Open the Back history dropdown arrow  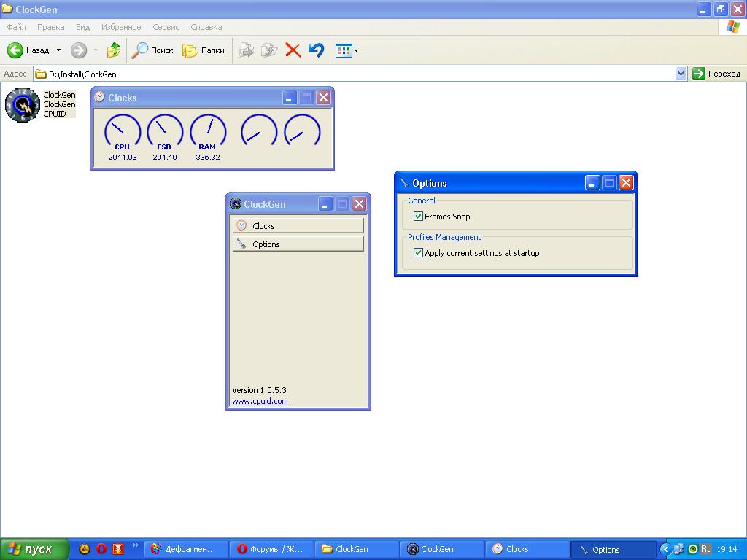[58, 50]
